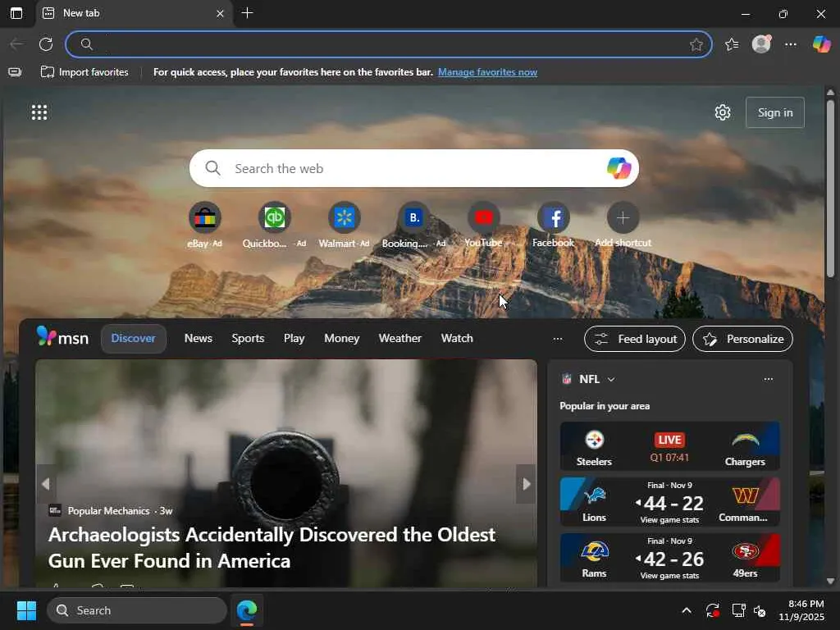Image resolution: width=840 pixels, height=630 pixels.
Task: Close the New tab tab
Action: [220, 13]
